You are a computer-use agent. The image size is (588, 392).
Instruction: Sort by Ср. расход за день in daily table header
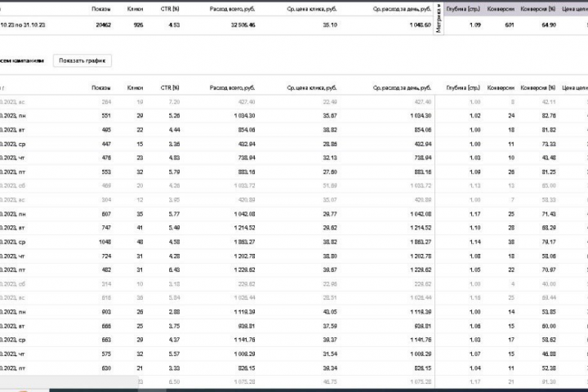click(x=402, y=87)
